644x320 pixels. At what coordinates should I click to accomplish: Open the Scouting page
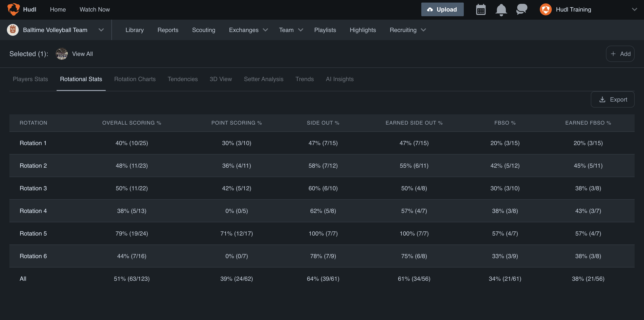pyautogui.click(x=203, y=30)
